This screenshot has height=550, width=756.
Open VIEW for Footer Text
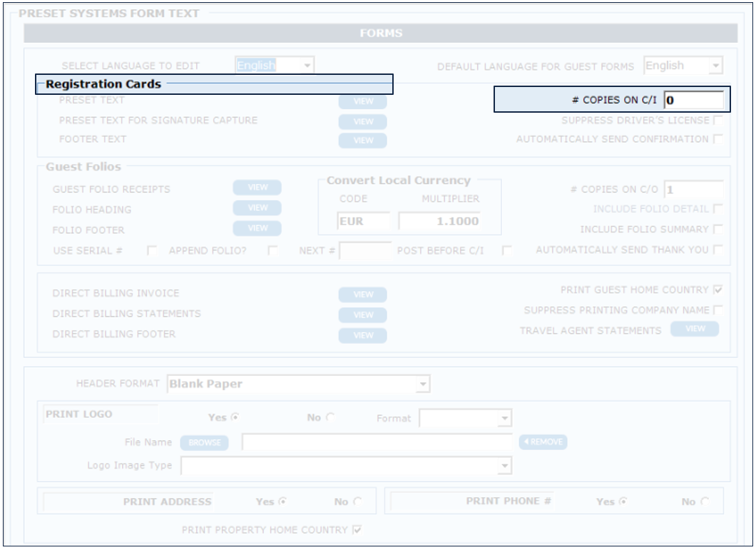(x=362, y=141)
